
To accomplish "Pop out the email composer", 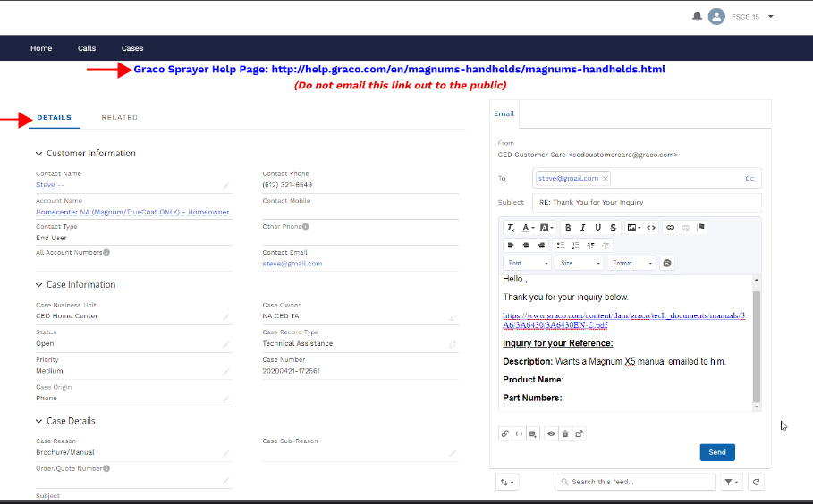I will [580, 433].
